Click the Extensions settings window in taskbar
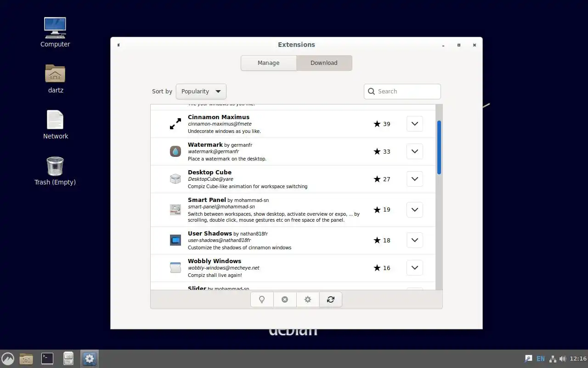588x368 pixels. pos(90,359)
